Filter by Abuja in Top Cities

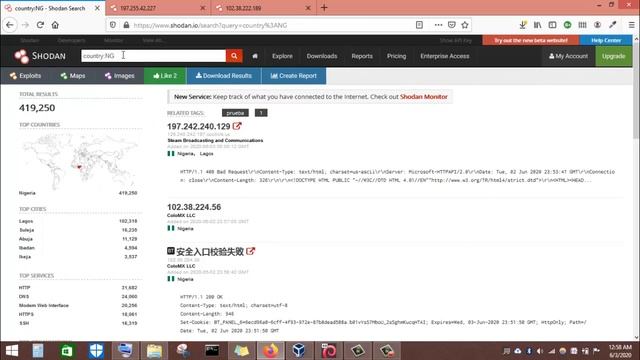tap(26, 239)
